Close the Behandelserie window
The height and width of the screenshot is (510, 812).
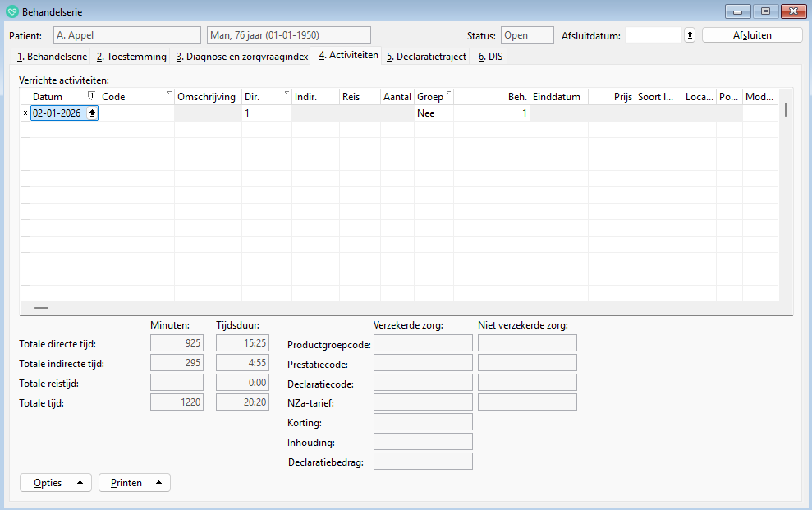[x=793, y=11]
